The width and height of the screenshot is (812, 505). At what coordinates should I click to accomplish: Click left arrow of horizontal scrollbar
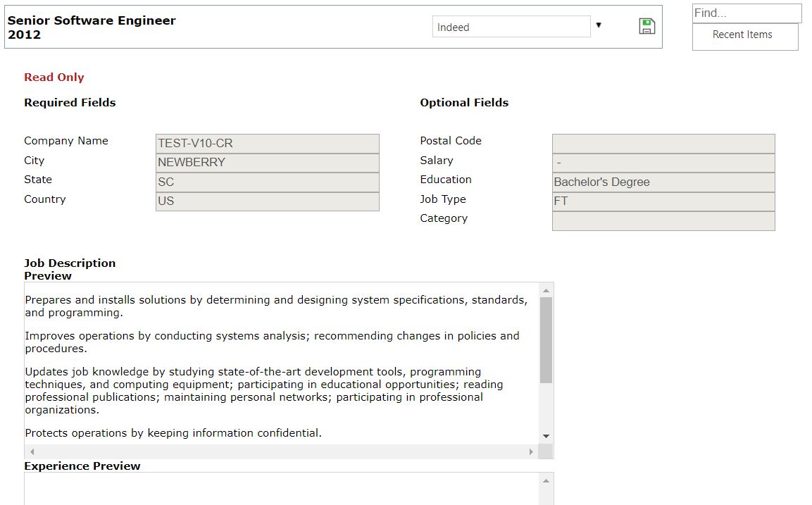[x=32, y=451]
